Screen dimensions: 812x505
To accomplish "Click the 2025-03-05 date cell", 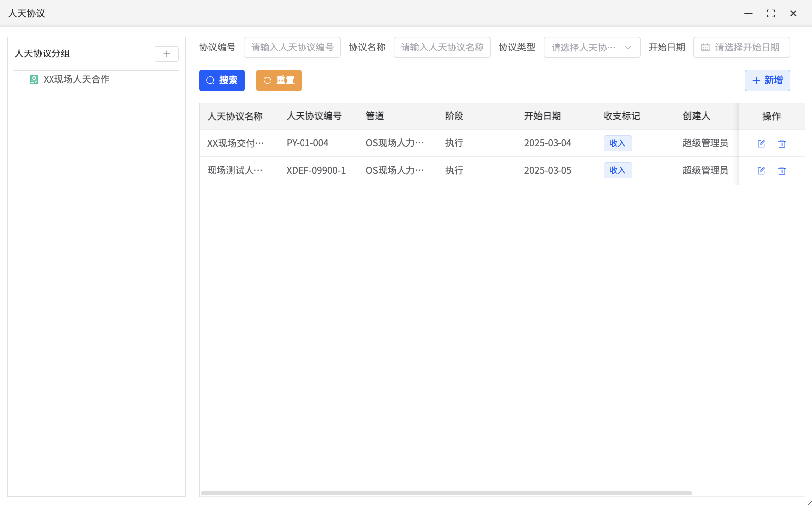I will pyautogui.click(x=548, y=170).
